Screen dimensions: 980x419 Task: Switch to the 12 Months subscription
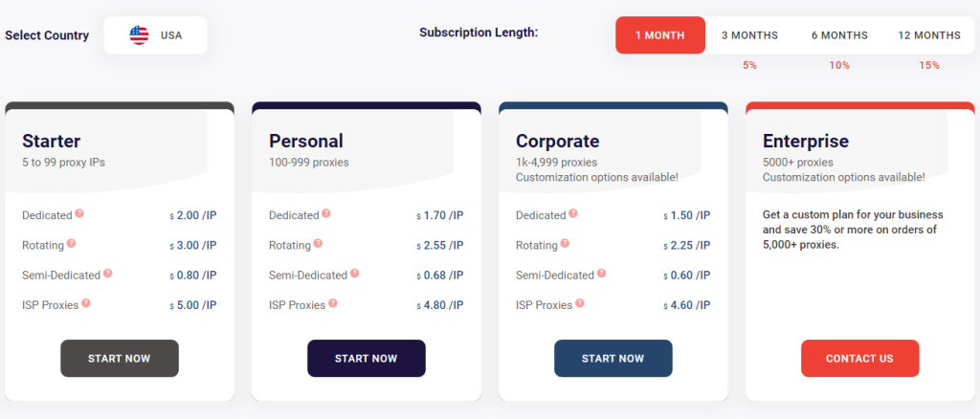[929, 35]
